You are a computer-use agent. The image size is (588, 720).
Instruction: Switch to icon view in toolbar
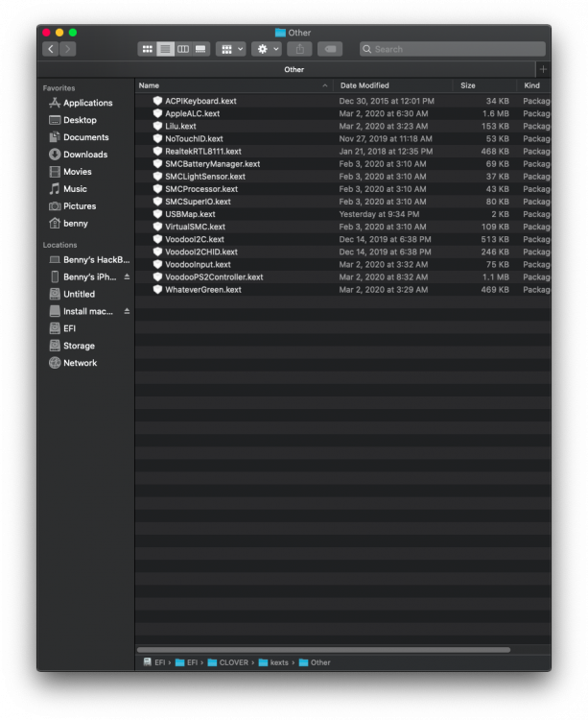147,49
